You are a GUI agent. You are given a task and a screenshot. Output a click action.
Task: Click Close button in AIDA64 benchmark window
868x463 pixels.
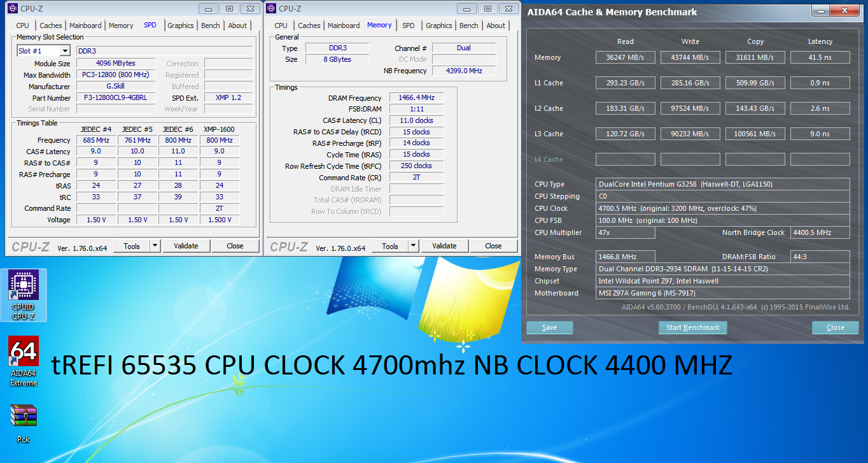(x=835, y=327)
